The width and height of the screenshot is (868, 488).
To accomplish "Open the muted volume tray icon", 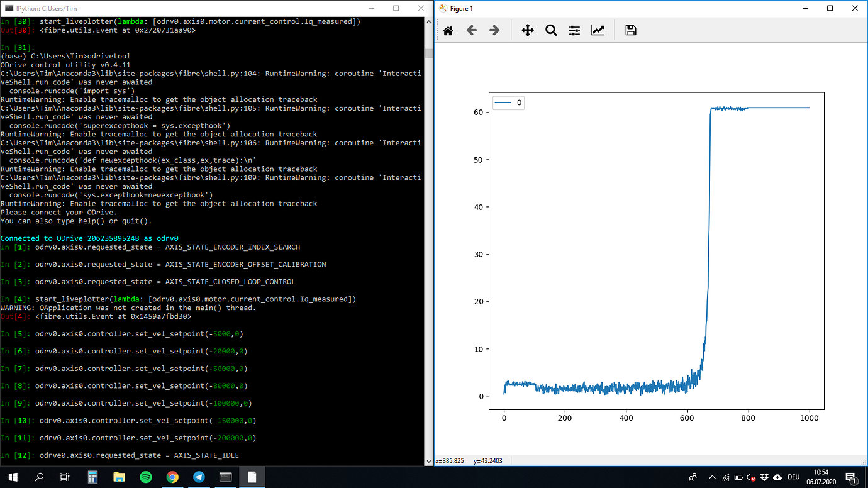I will pos(750,478).
